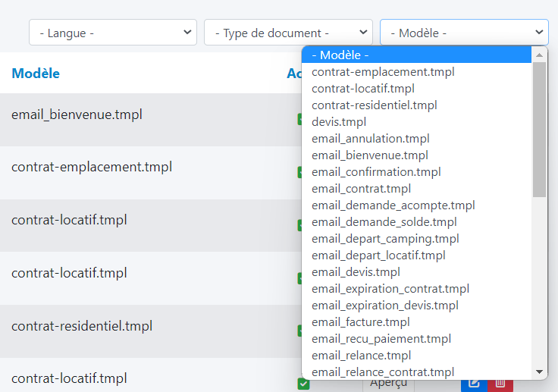Screen dimensions: 558x392
Task: Choose email_annulation.tmpl option
Action: (371, 139)
